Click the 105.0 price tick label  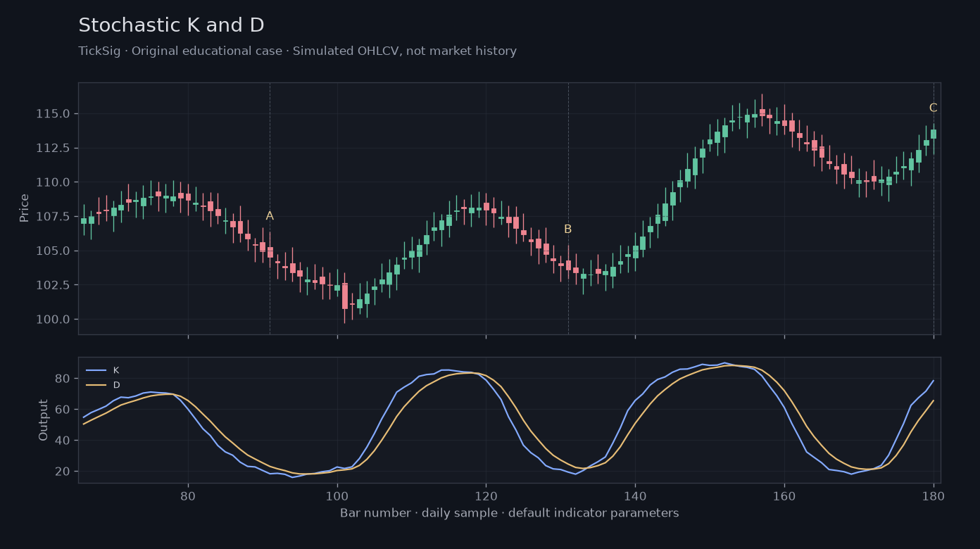pyautogui.click(x=54, y=251)
